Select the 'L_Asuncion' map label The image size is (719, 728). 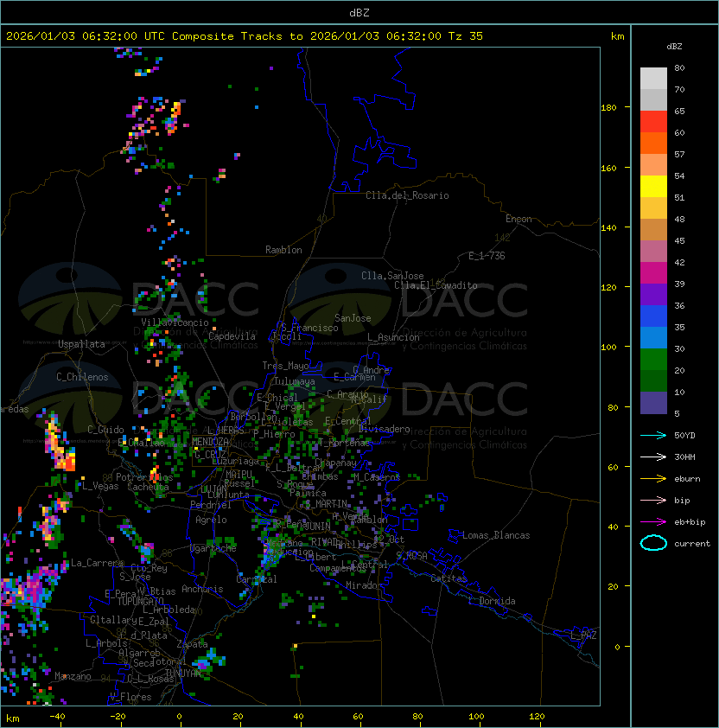(393, 337)
